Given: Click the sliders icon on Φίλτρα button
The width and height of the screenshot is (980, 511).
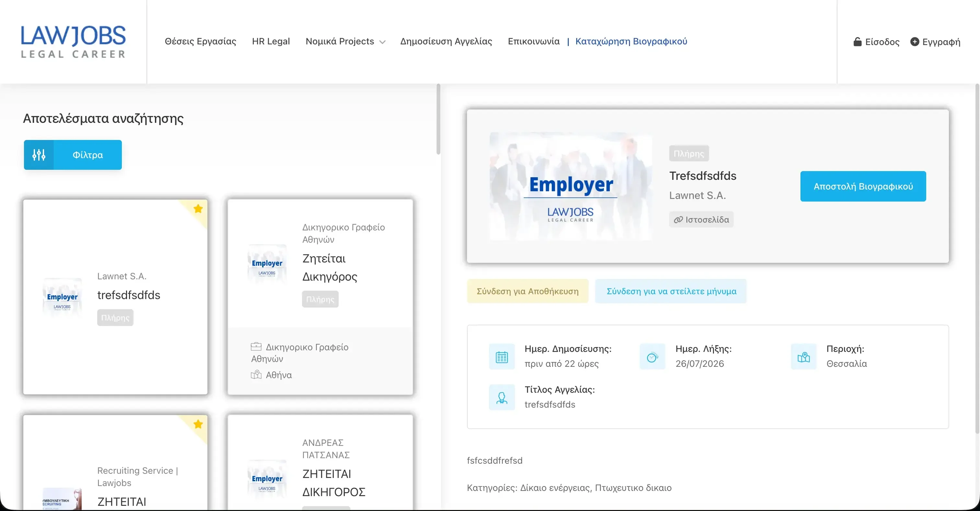Looking at the screenshot, I should (39, 155).
